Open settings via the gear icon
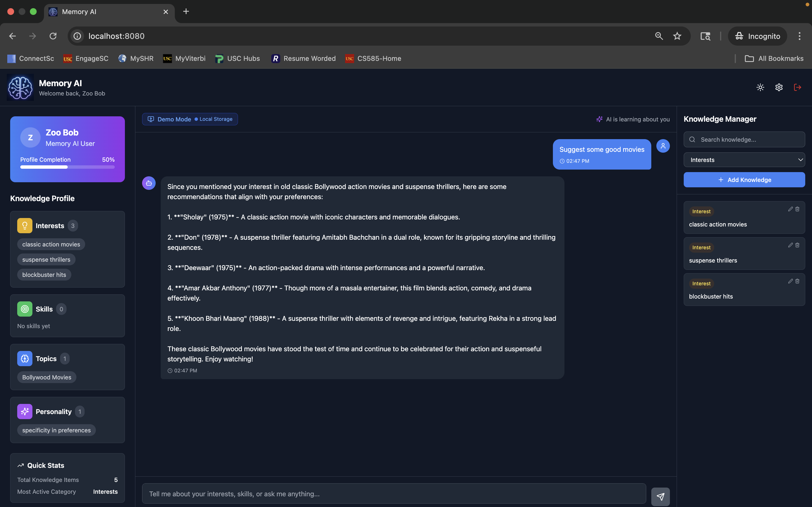Image resolution: width=812 pixels, height=507 pixels. pyautogui.click(x=779, y=88)
